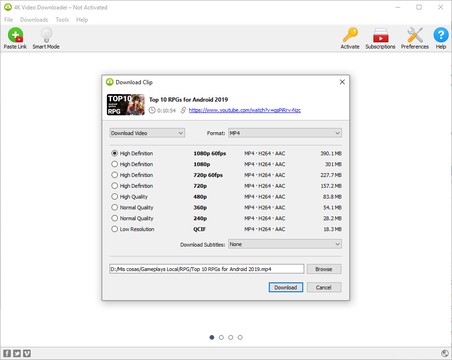Open the Facebook icon in status bar

(x=7, y=353)
